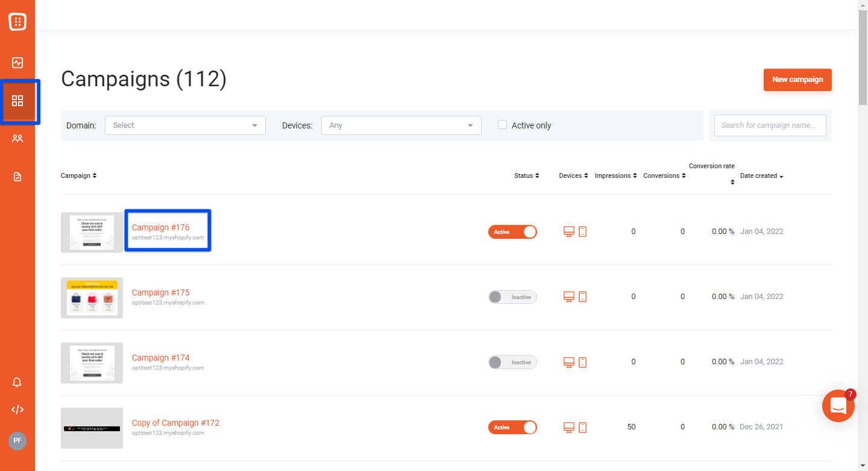The height and width of the screenshot is (471, 868).
Task: Open the chat widget bubble
Action: [838, 406]
